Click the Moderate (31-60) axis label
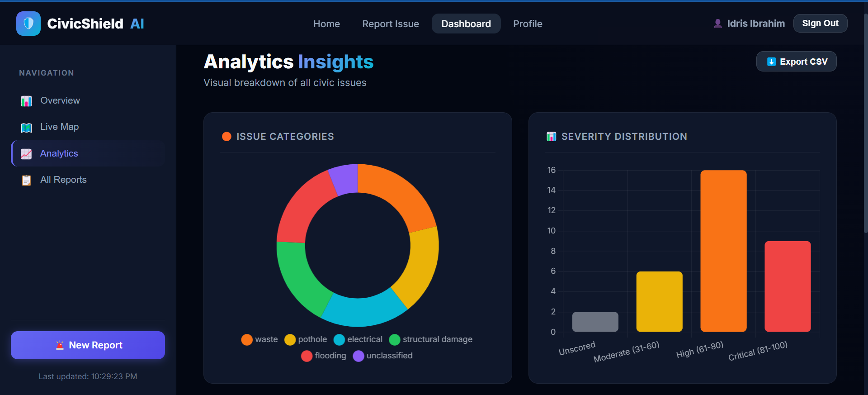 click(626, 352)
